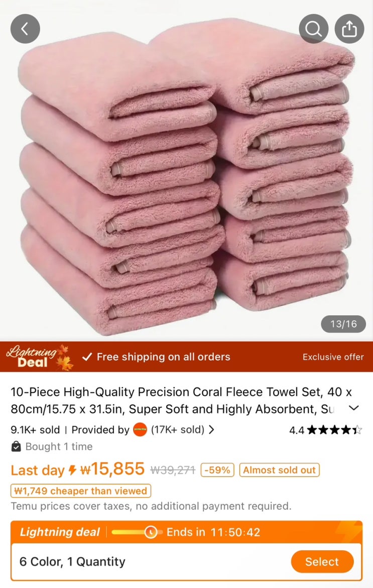Click the countdown clock icon

point(151,532)
